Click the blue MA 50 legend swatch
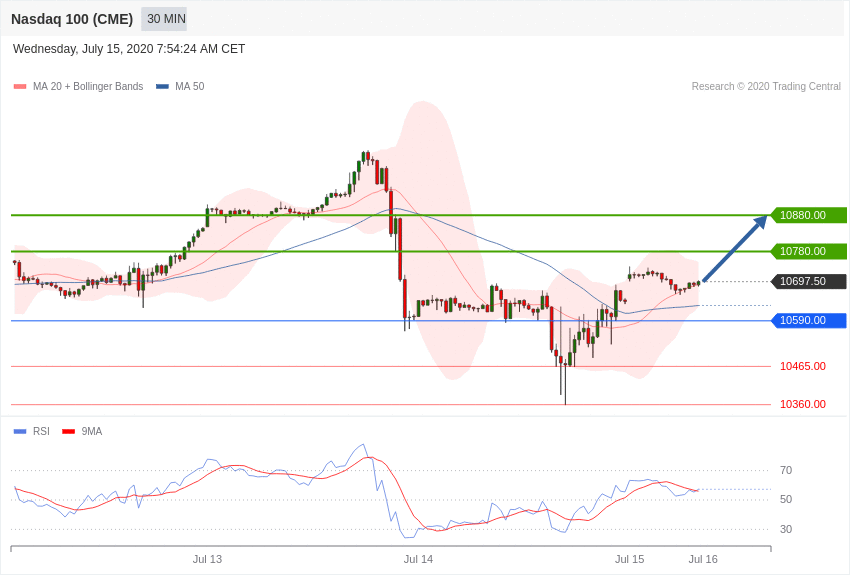The image size is (850, 576). 163,86
